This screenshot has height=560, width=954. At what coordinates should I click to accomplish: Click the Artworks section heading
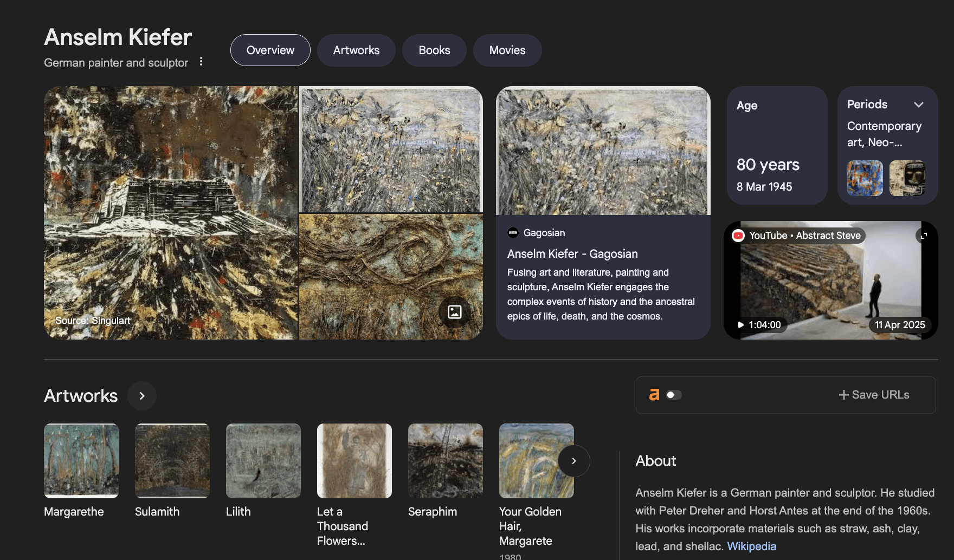(81, 396)
